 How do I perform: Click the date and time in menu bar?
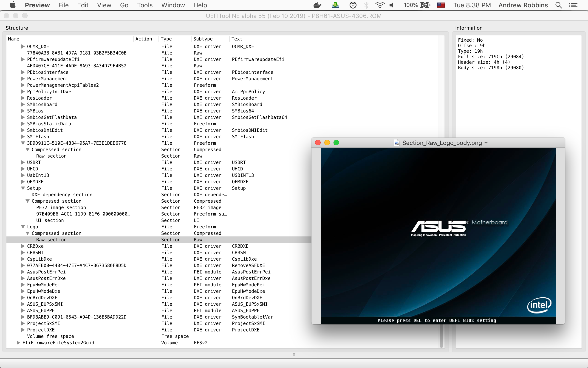click(472, 5)
